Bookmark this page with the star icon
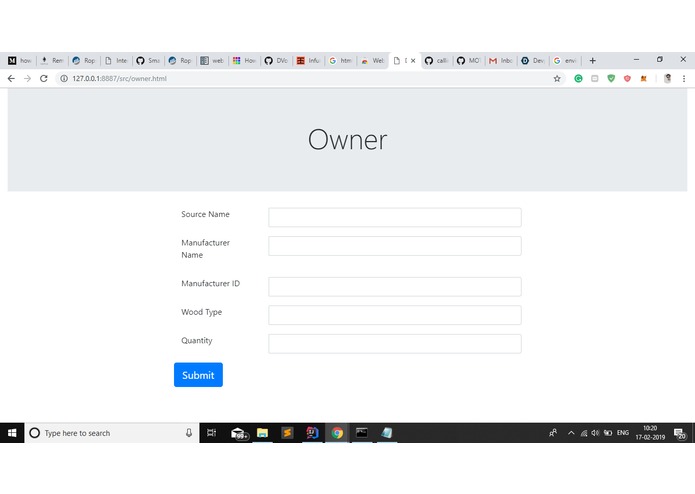The width and height of the screenshot is (695, 494). (x=557, y=78)
